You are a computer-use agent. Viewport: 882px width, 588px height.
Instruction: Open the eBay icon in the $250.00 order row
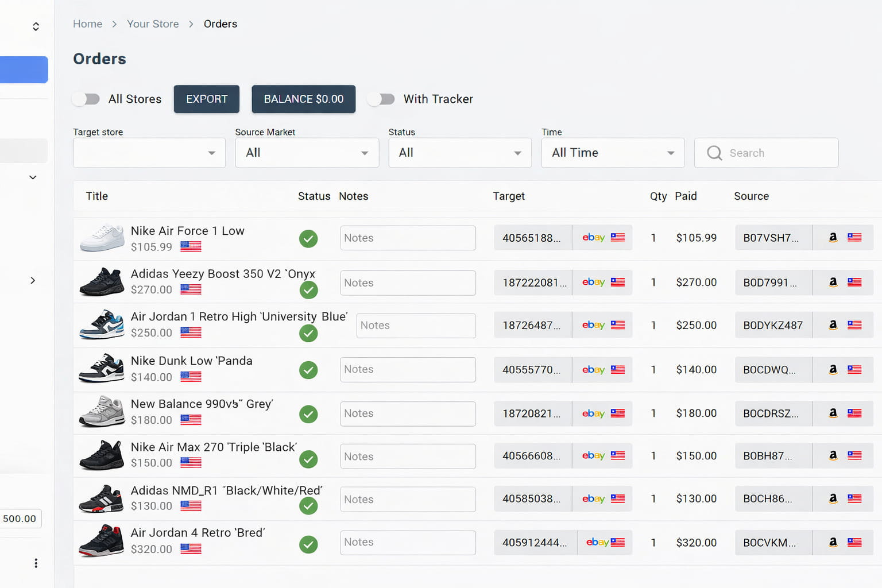tap(593, 325)
